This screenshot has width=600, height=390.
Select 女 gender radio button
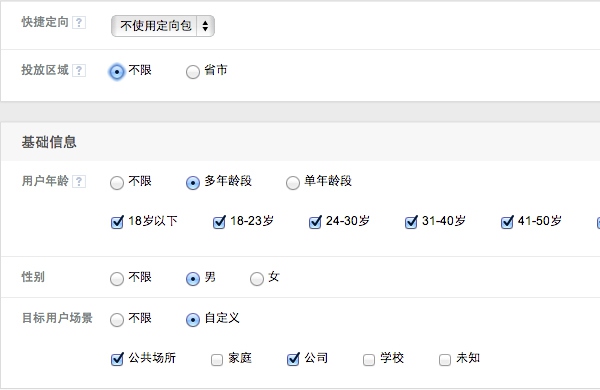(257, 279)
